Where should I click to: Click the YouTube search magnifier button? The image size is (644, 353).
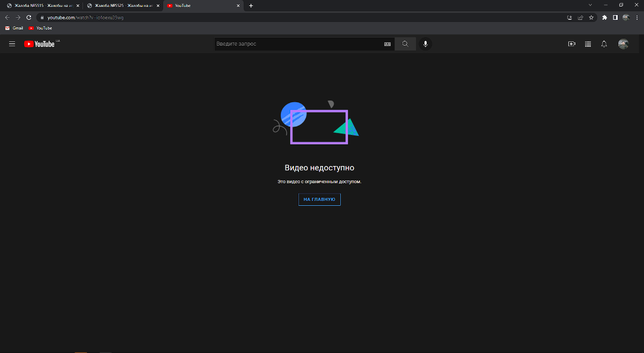[x=405, y=44]
